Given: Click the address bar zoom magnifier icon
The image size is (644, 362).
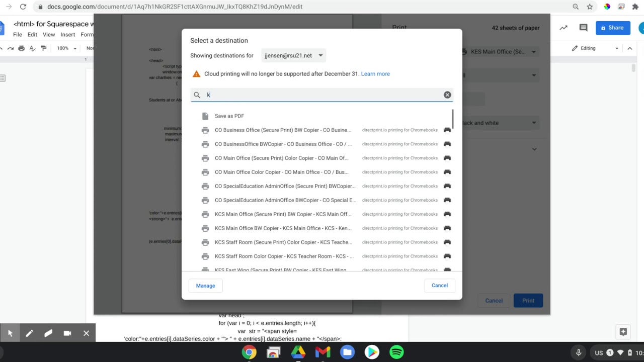Looking at the screenshot, I should (576, 7).
